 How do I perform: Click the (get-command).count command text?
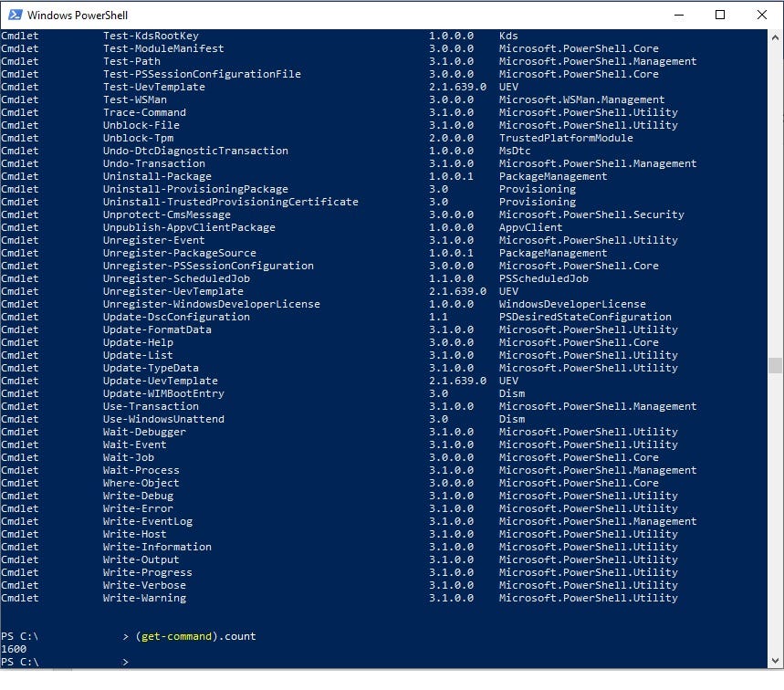tap(195, 636)
